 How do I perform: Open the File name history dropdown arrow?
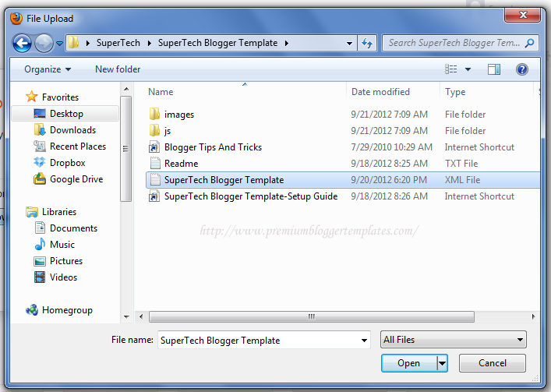[x=365, y=340]
